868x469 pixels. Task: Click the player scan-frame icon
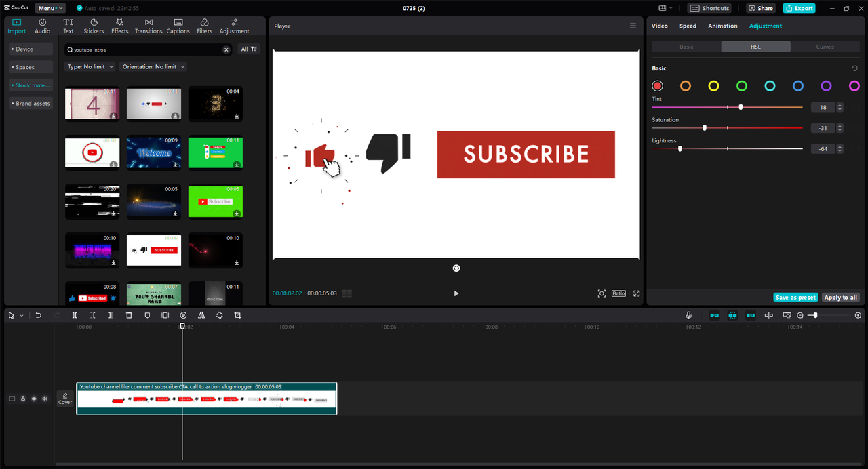[x=601, y=293]
